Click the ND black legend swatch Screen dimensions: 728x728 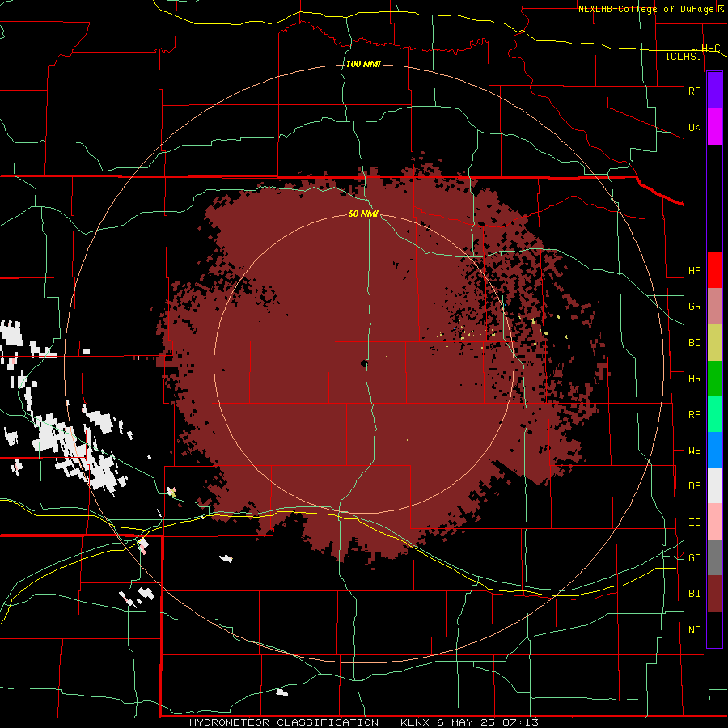point(714,629)
